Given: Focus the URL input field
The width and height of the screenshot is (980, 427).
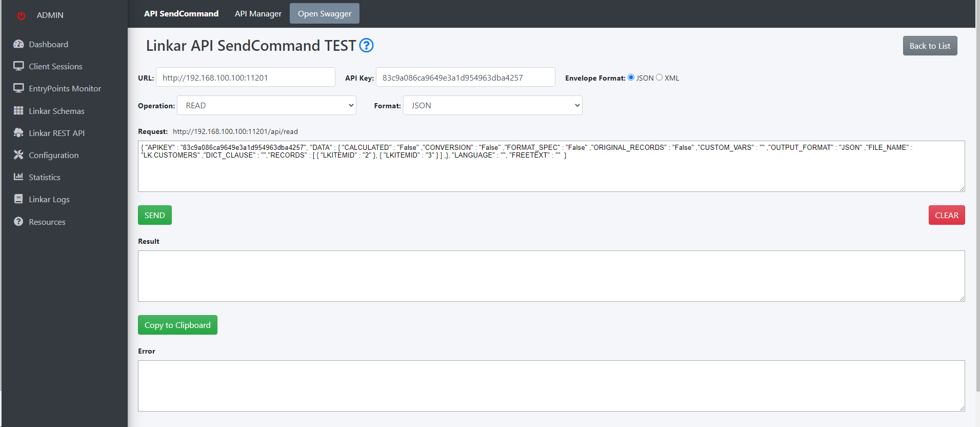Looking at the screenshot, I should click(x=246, y=77).
